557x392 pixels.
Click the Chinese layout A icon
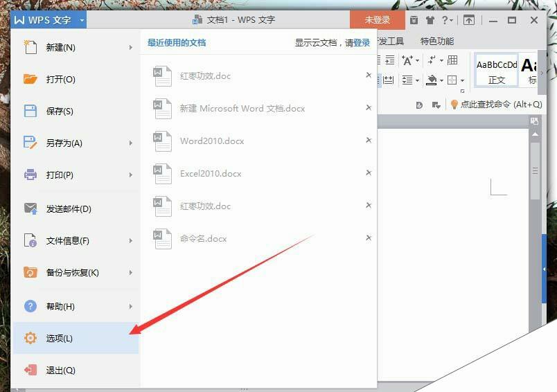(407, 60)
